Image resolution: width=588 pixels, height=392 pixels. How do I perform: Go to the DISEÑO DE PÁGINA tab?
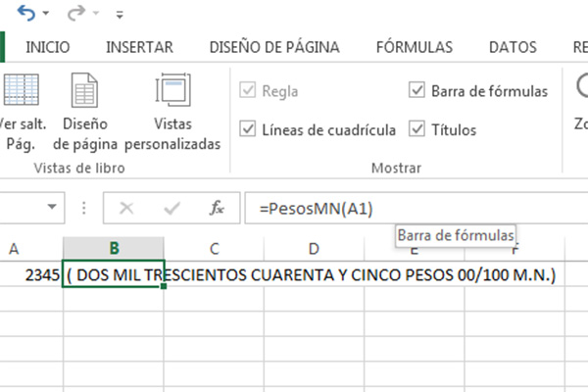pyautogui.click(x=274, y=47)
